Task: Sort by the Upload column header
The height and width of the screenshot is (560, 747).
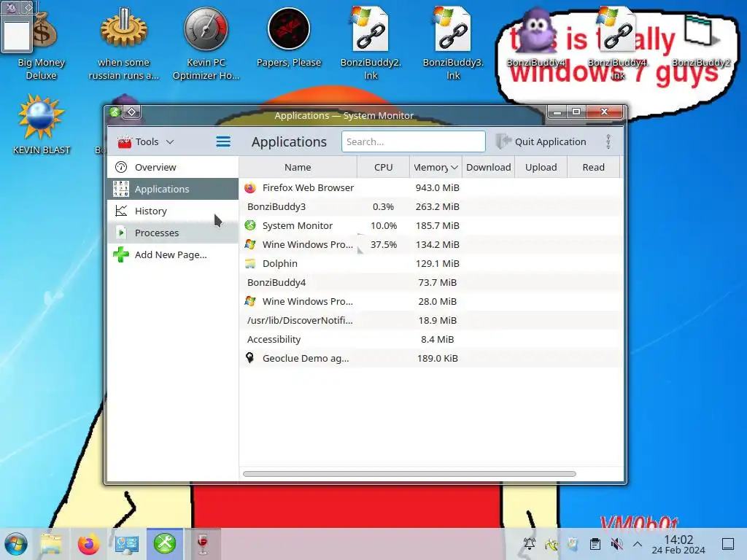Action: click(x=541, y=167)
